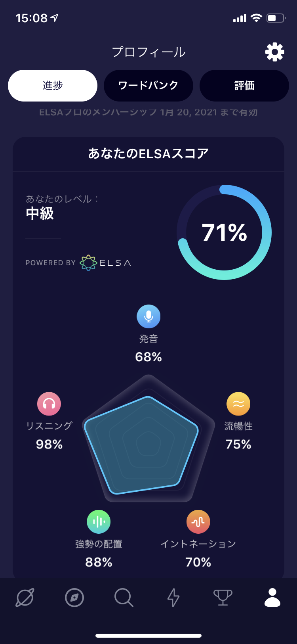Select the 進捗 tab

pos(52,85)
